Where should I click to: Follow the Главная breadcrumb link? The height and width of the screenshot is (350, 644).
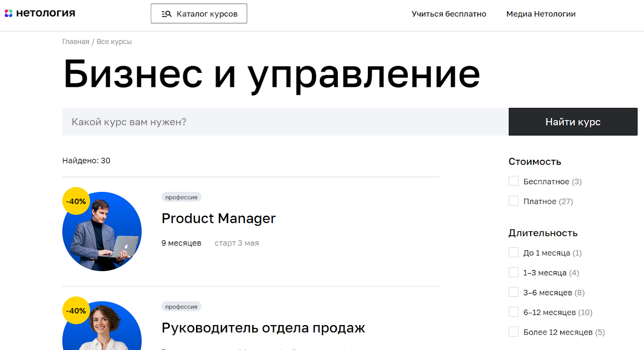tap(76, 42)
